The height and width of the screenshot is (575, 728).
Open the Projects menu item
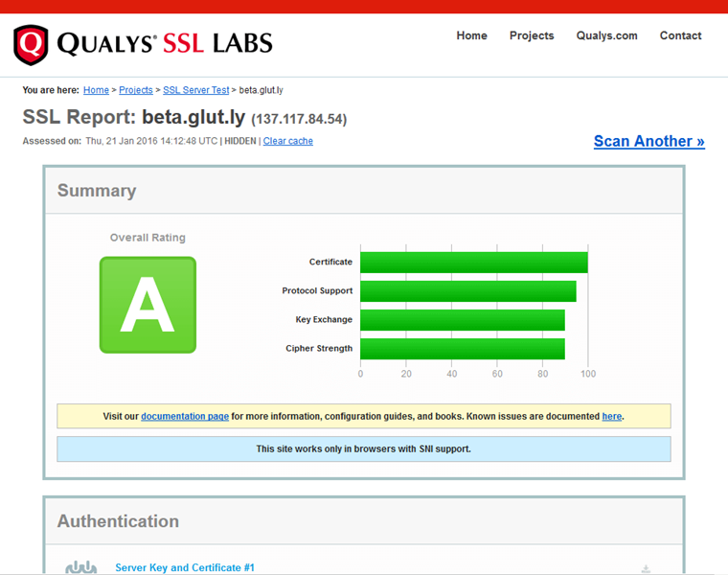tap(532, 35)
